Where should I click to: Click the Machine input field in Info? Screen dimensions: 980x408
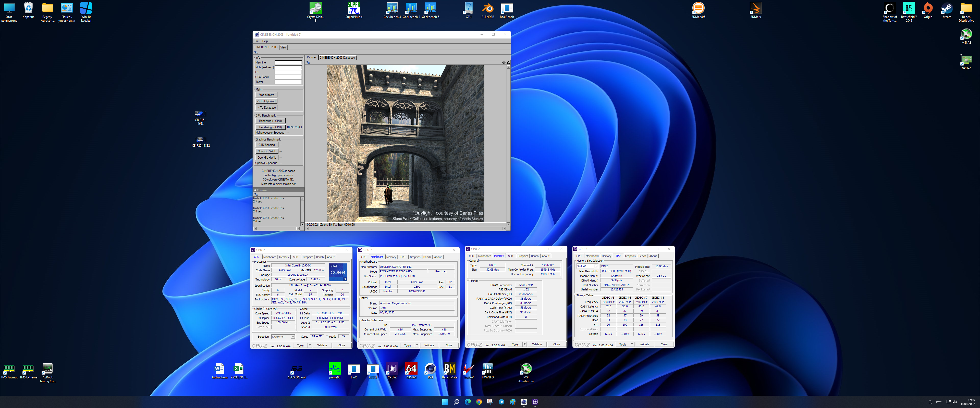click(x=288, y=62)
